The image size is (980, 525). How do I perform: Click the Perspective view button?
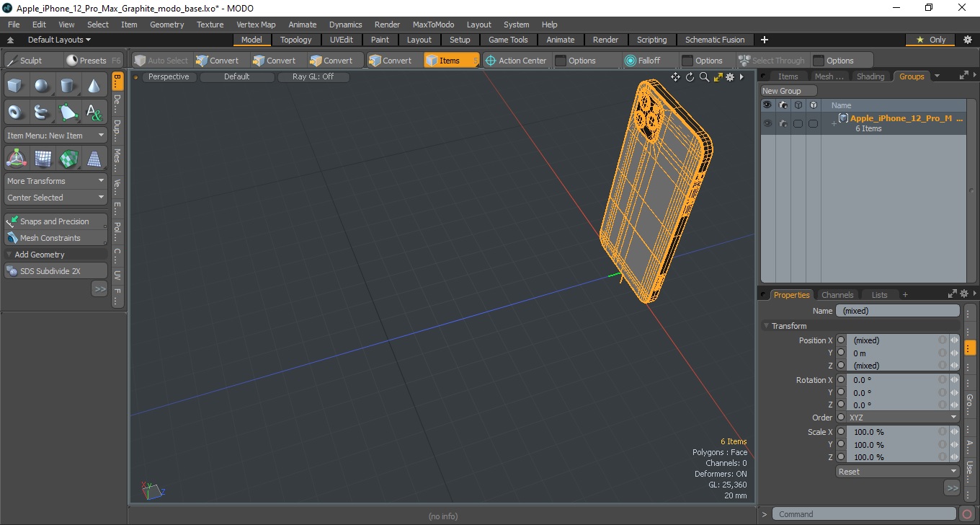click(x=169, y=76)
